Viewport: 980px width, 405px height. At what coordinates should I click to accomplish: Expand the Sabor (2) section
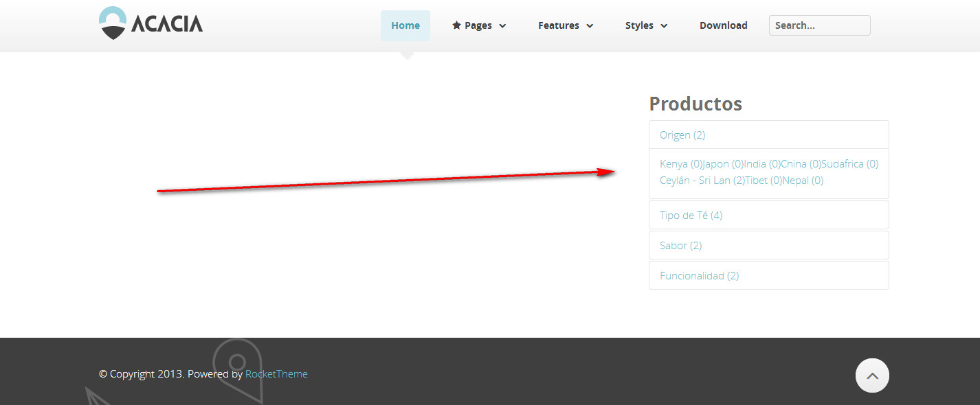pos(769,245)
